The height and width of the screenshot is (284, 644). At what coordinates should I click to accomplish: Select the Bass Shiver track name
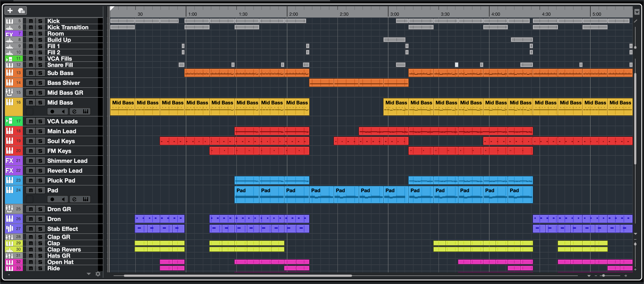click(x=64, y=83)
